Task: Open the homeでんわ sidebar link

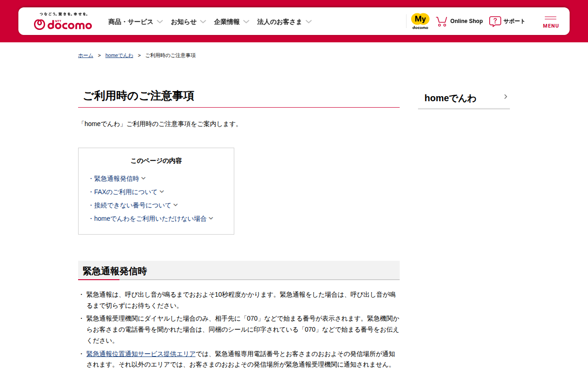Action: pos(464,98)
